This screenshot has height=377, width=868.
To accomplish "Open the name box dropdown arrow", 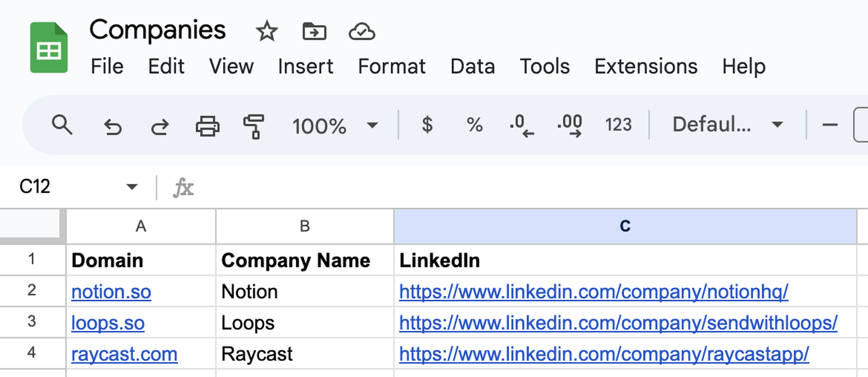I will pyautogui.click(x=132, y=187).
